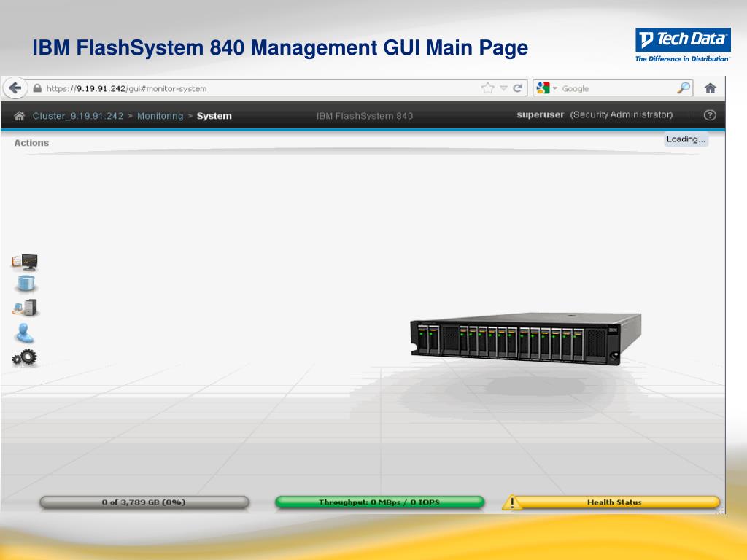The image size is (747, 560).
Task: Open the Volumes cylinder sidebar icon
Action: [x=26, y=284]
